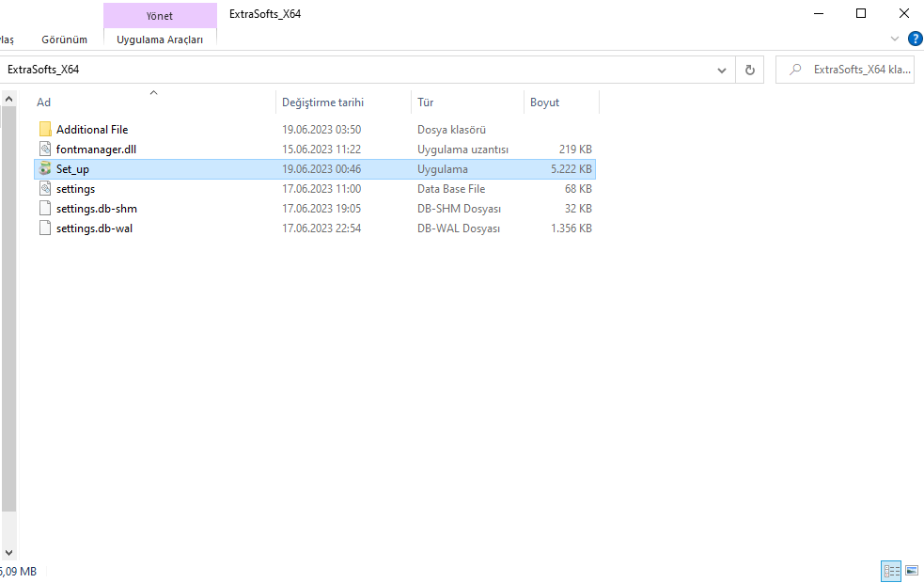Maximize the ExtraSofts_X64 window

(861, 13)
